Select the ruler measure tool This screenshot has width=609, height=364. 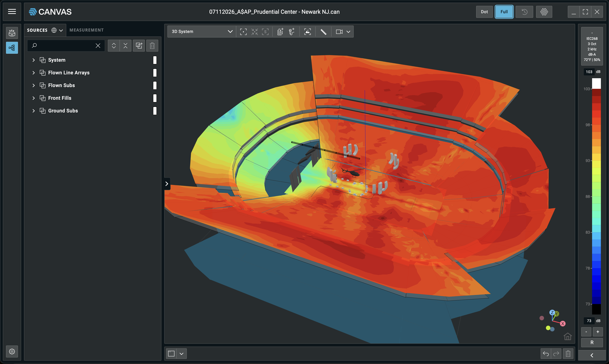click(324, 32)
